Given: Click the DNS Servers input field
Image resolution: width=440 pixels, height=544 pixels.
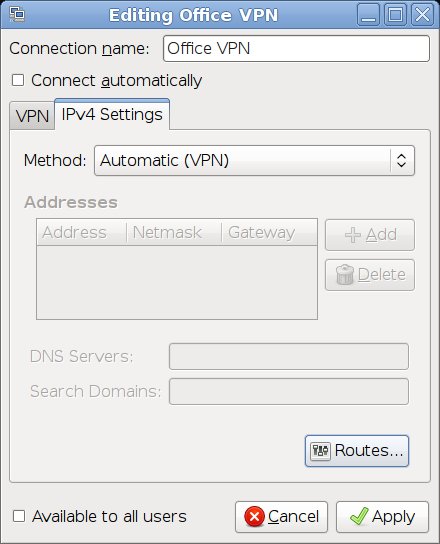Looking at the screenshot, I should pos(289,357).
